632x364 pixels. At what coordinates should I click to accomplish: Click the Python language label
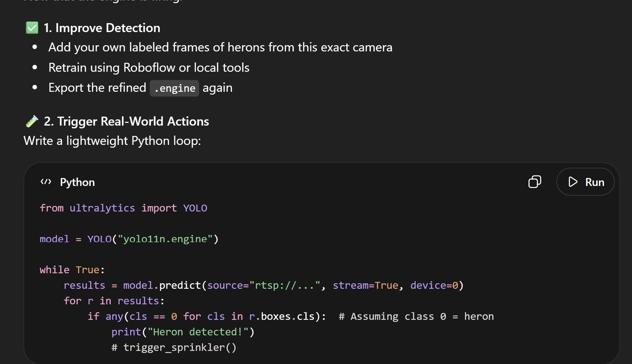pyautogui.click(x=77, y=182)
